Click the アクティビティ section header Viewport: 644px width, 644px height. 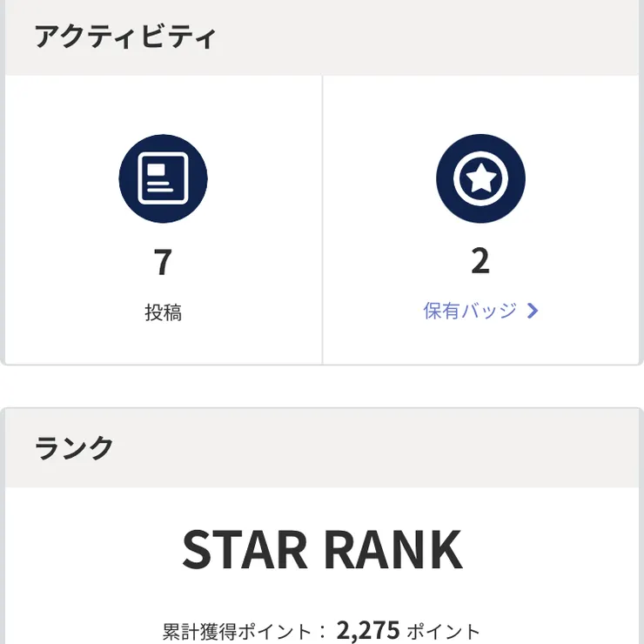pyautogui.click(x=124, y=37)
